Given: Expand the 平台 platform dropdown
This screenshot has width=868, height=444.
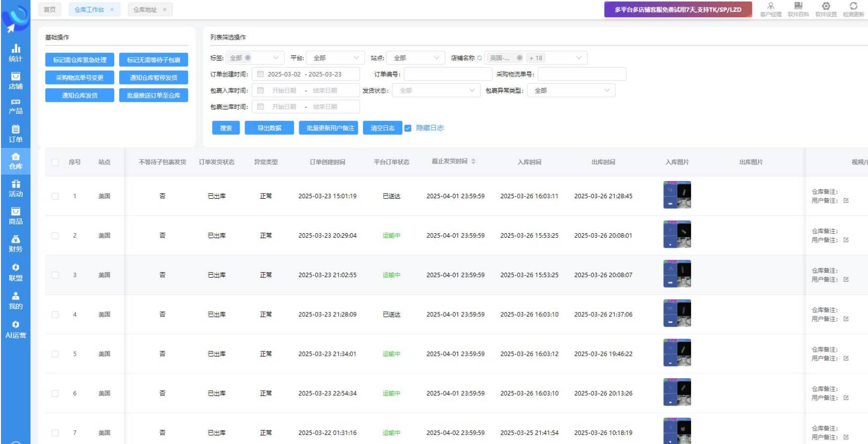Looking at the screenshot, I should (335, 58).
